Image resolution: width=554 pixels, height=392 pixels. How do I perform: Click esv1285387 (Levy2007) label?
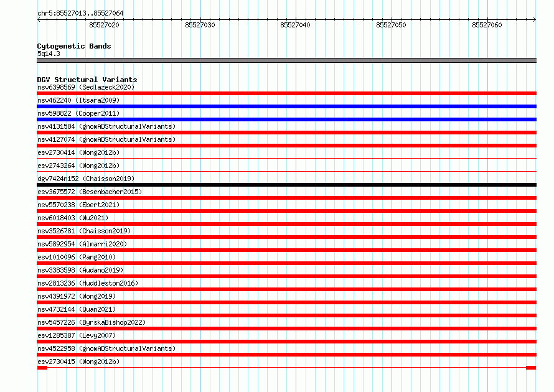77,335
